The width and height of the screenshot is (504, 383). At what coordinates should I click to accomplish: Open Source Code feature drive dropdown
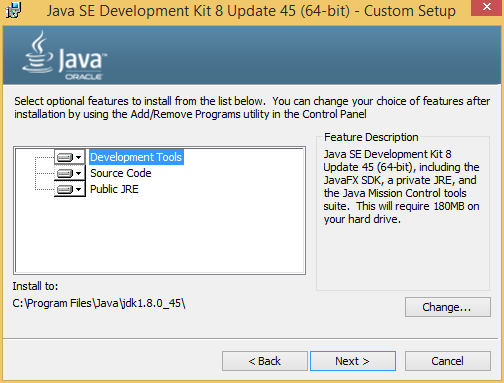pos(70,173)
